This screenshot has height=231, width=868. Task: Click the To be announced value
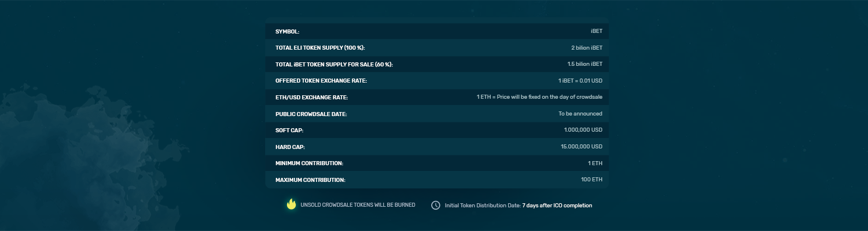click(x=580, y=114)
